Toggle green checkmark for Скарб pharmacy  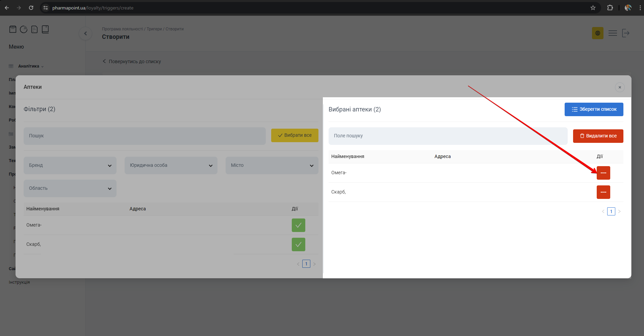tap(298, 244)
